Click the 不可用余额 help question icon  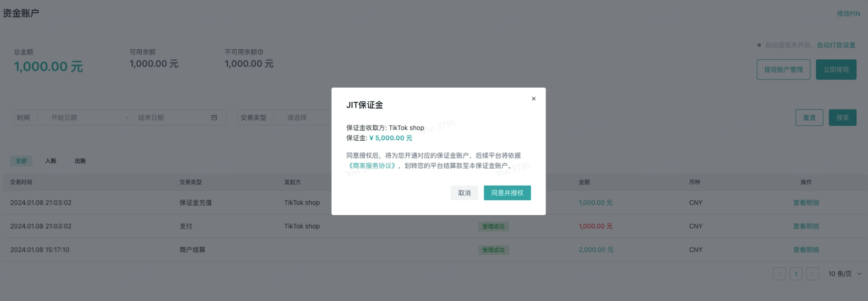[x=260, y=52]
